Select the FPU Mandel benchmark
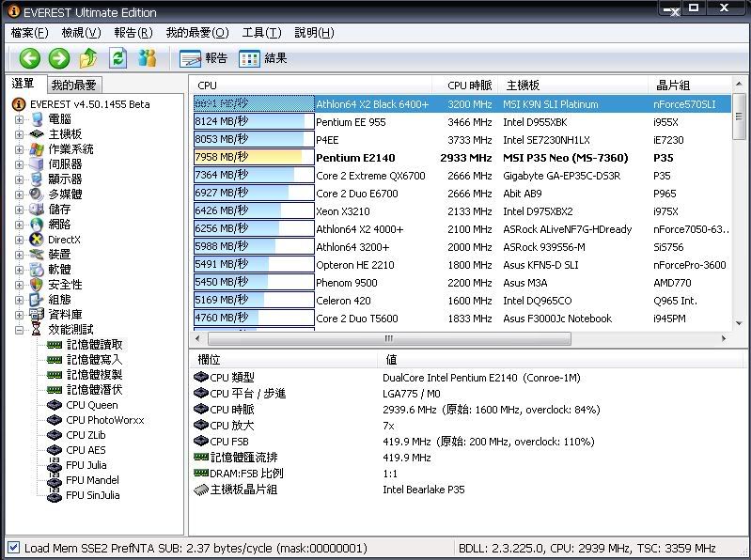The height and width of the screenshot is (560, 751). point(92,480)
